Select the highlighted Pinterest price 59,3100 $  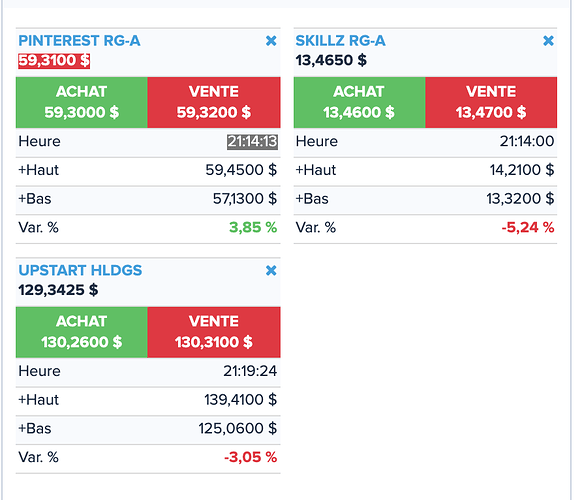coord(54,61)
